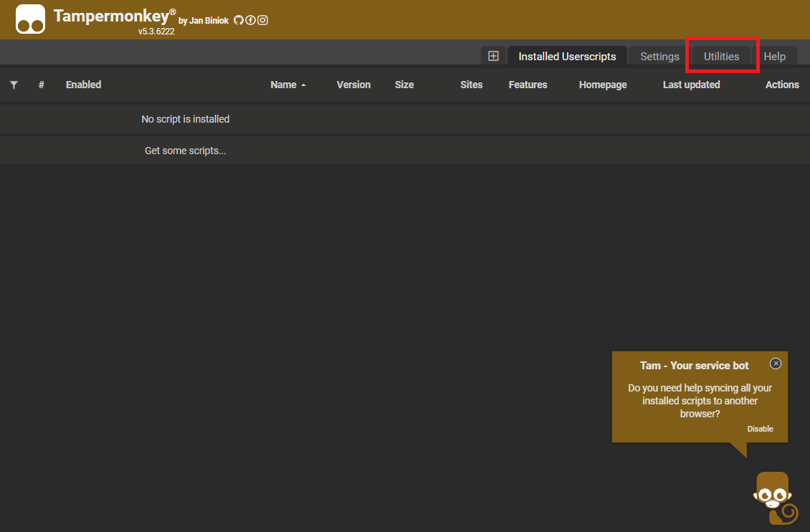Image resolution: width=810 pixels, height=532 pixels.
Task: Follow the "Get some scripts..." link
Action: pos(185,151)
